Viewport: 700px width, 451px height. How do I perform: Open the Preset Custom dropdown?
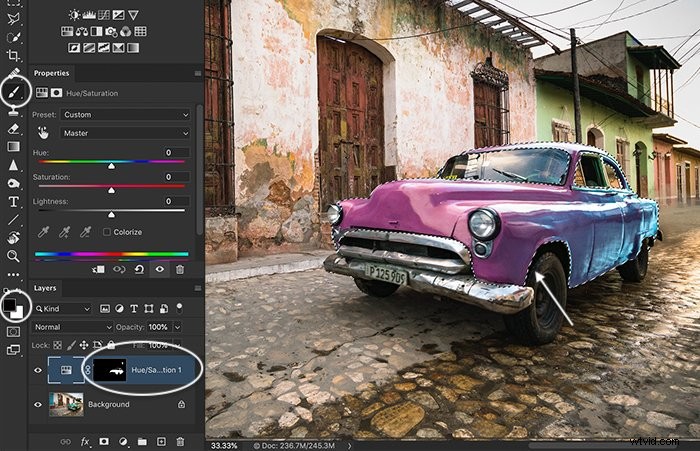(x=125, y=115)
